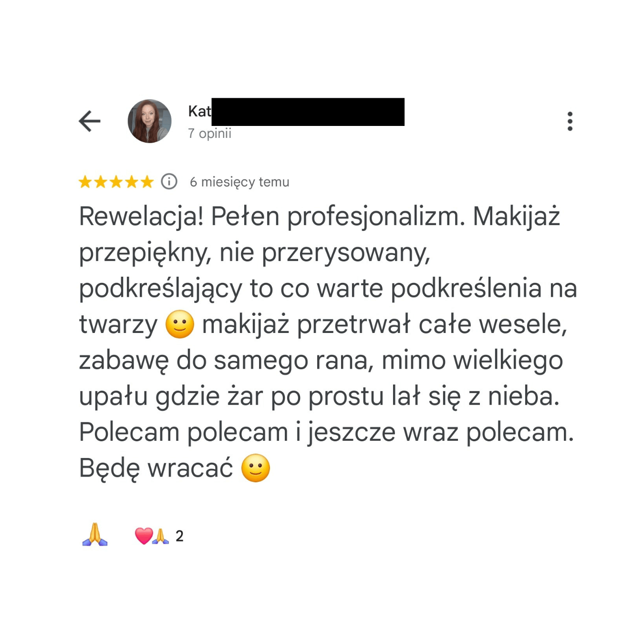Click the third yellow rating star
This screenshot has width=644, height=644.
[116, 182]
